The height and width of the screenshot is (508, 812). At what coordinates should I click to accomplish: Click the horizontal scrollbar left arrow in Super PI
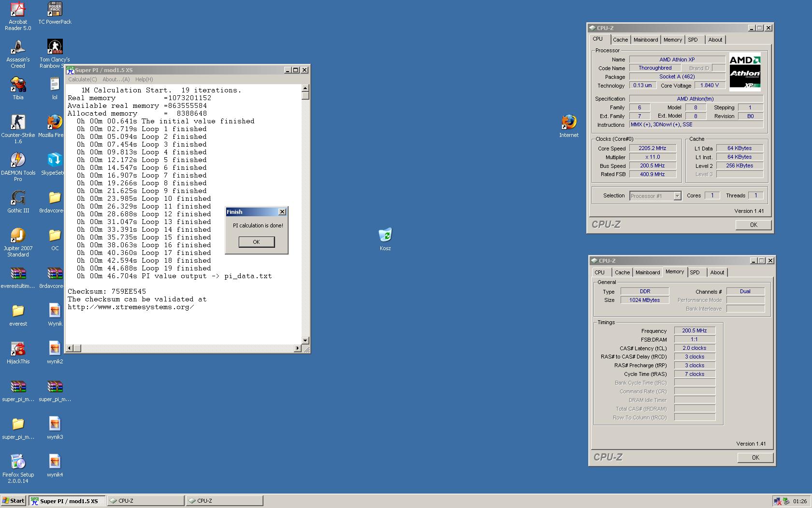pos(70,348)
